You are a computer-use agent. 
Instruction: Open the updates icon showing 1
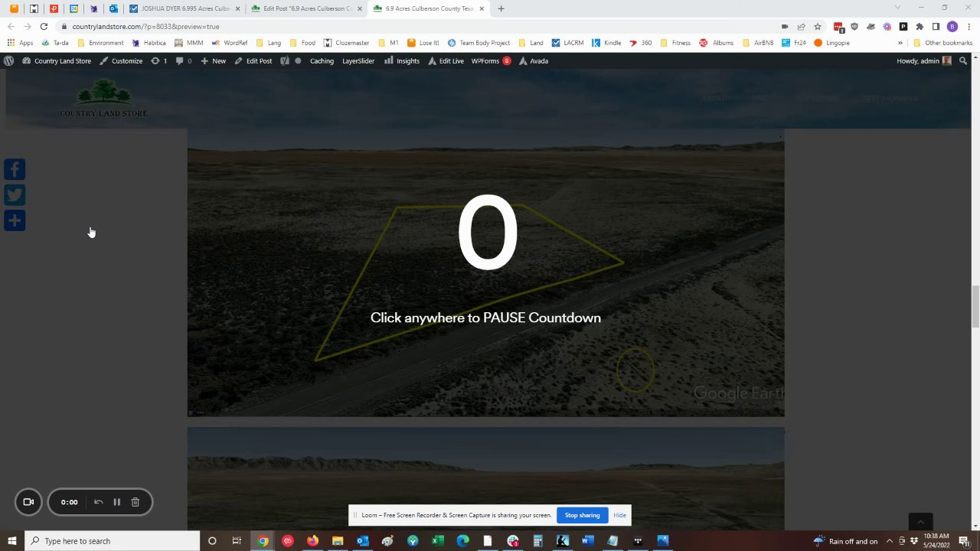pyautogui.click(x=158, y=60)
